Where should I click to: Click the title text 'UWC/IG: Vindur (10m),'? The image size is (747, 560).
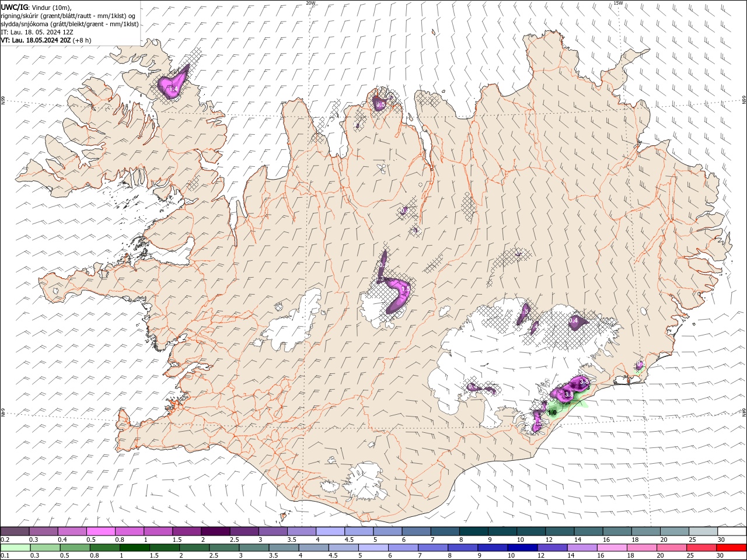[35, 7]
